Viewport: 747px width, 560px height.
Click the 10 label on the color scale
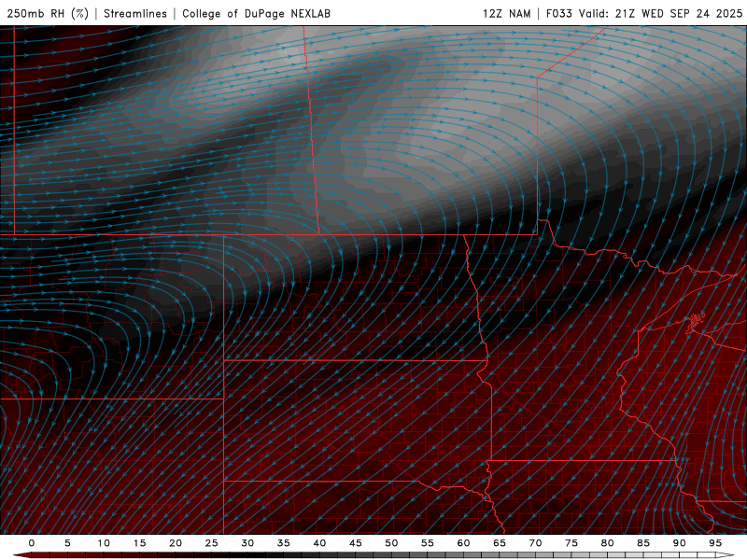104,543
